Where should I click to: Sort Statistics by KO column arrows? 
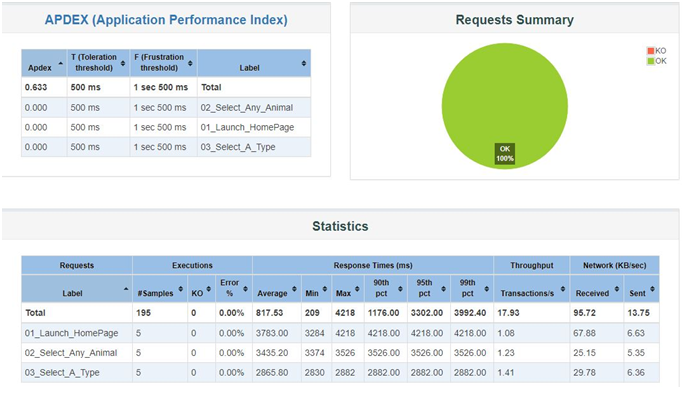209,289
